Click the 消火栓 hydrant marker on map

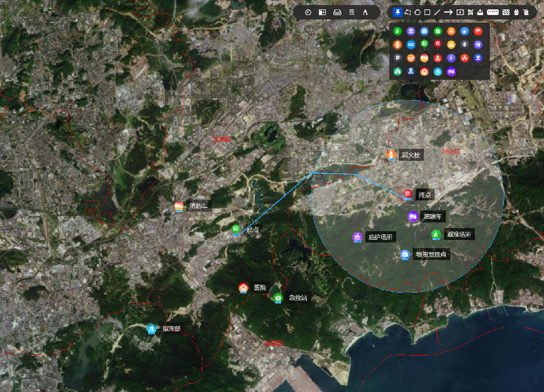point(391,155)
